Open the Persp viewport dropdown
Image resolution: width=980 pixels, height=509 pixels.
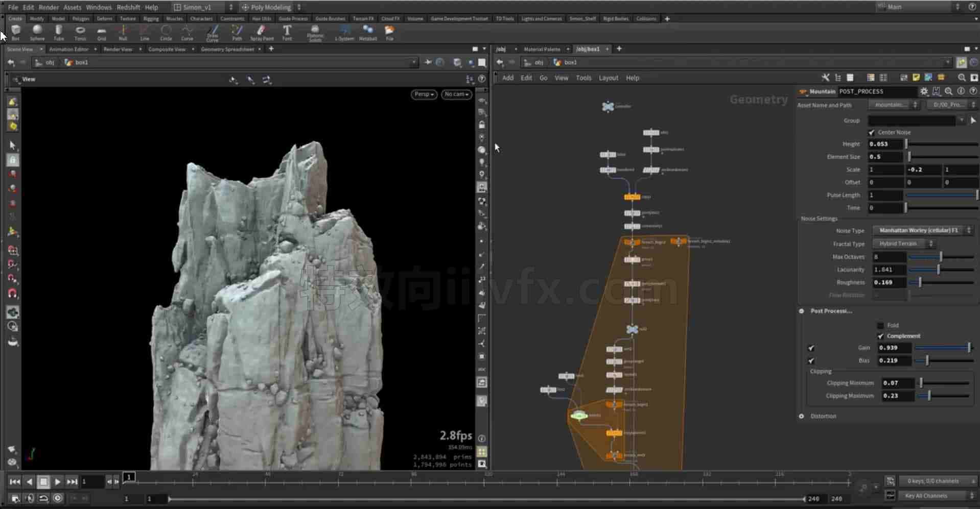(x=424, y=94)
